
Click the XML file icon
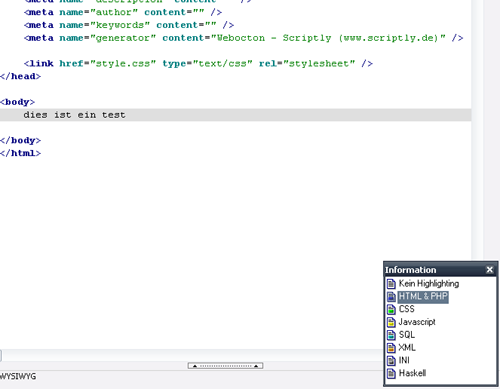pos(391,348)
